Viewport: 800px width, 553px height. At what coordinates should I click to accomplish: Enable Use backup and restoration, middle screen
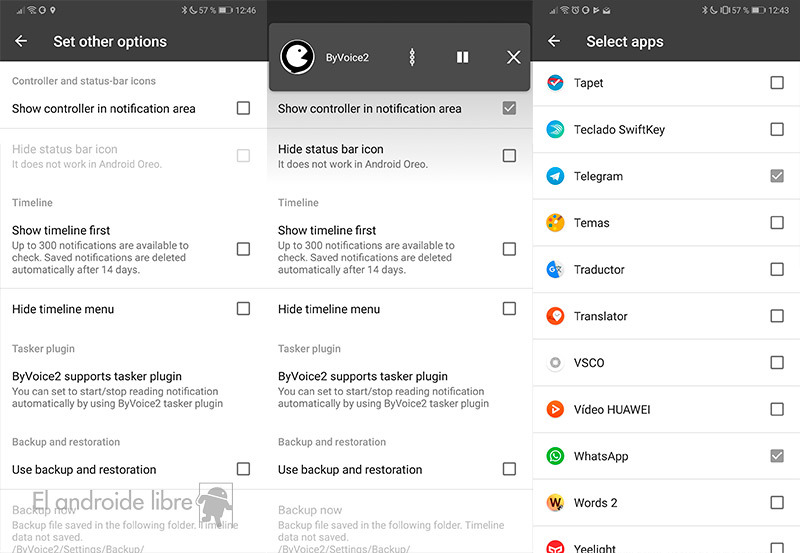pyautogui.click(x=509, y=469)
